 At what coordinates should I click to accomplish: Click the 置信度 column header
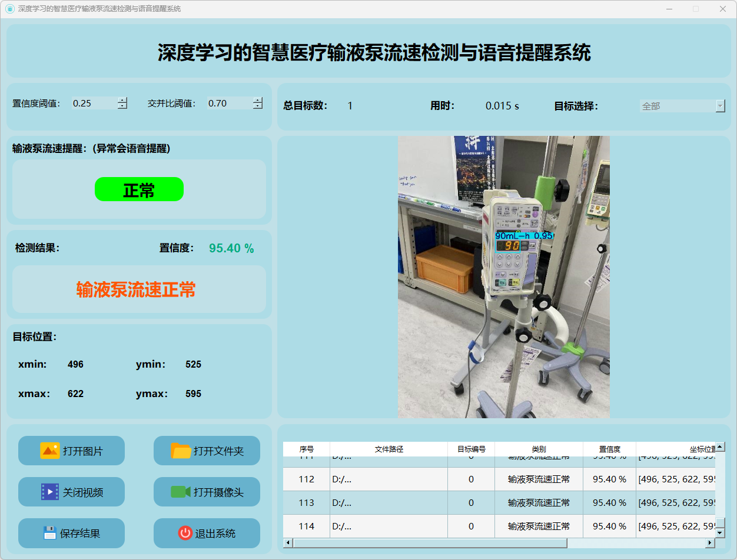[609, 449]
